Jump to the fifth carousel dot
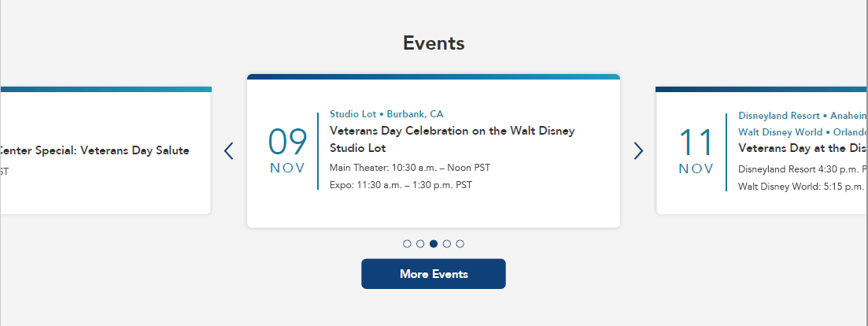This screenshot has width=868, height=326. 460,244
